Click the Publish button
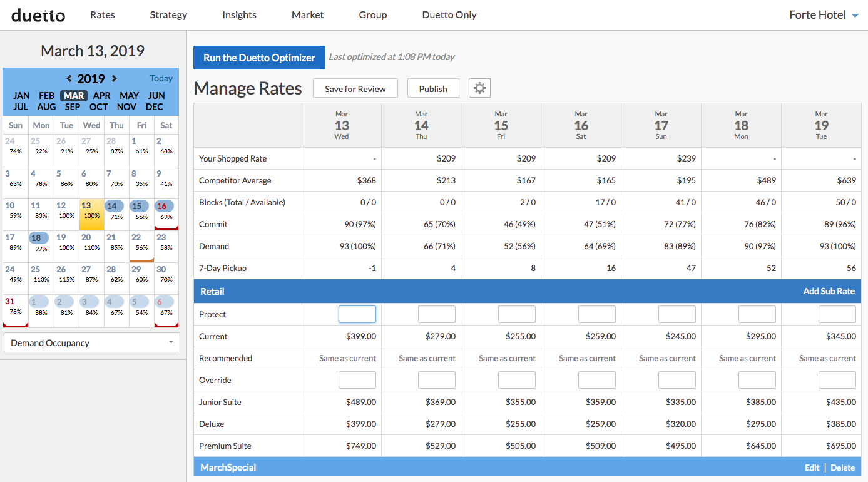Image resolution: width=868 pixels, height=482 pixels. pos(433,88)
